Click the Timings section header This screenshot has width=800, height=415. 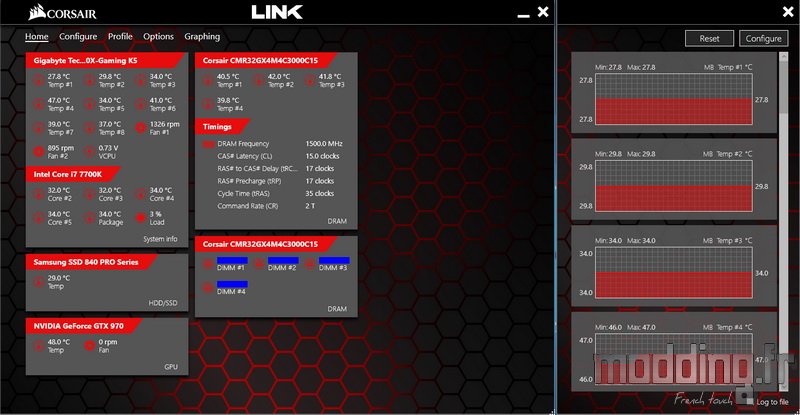point(222,127)
